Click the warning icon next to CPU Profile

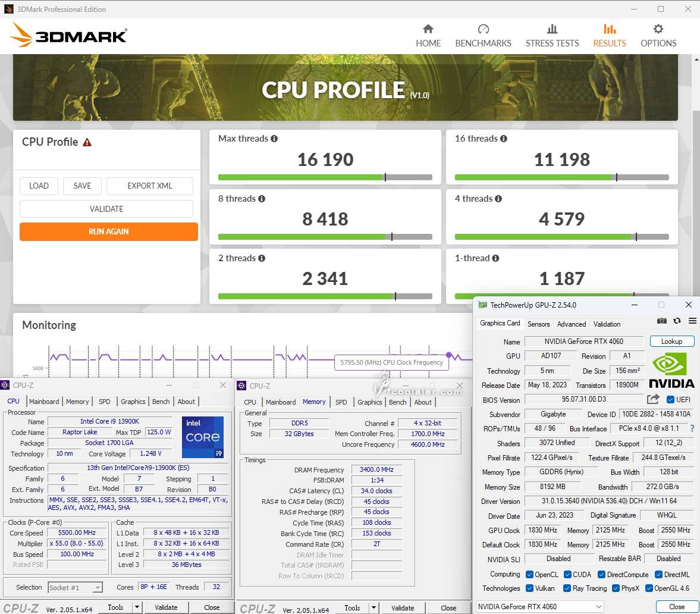(x=87, y=142)
